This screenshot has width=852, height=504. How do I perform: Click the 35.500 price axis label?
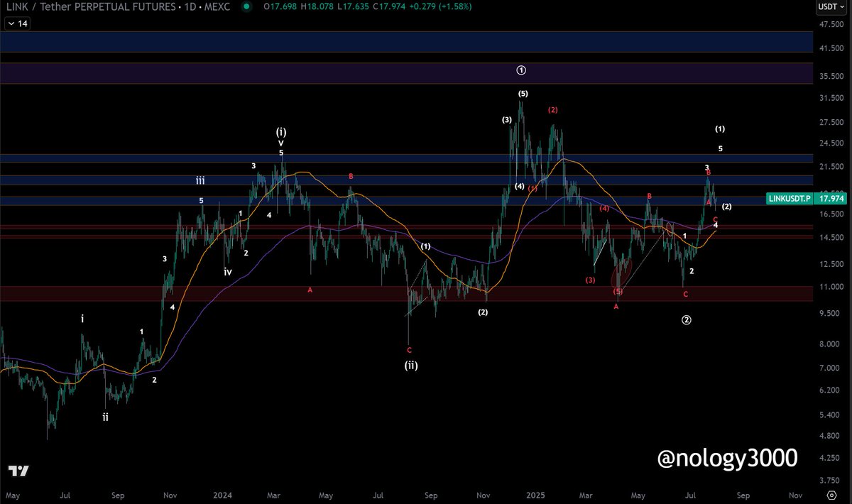click(x=831, y=76)
